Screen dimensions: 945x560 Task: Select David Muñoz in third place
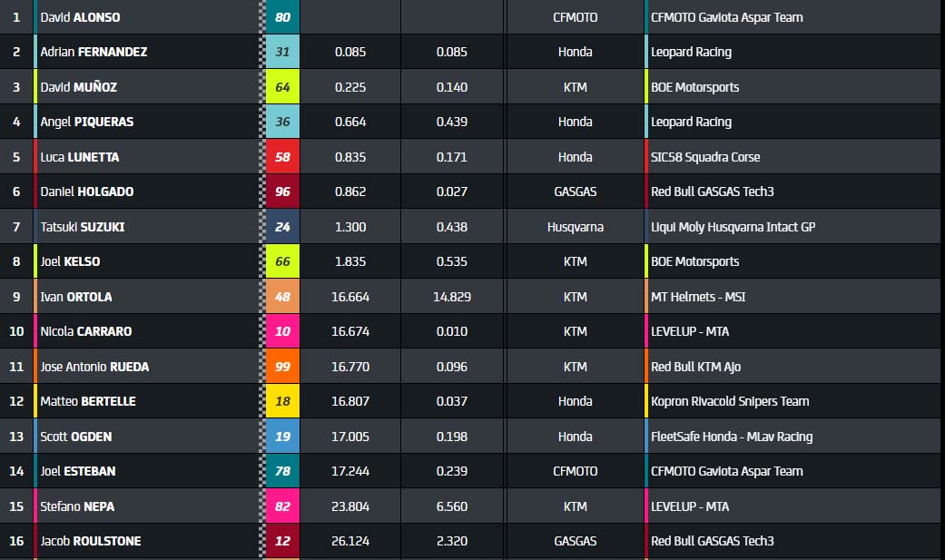pos(78,87)
